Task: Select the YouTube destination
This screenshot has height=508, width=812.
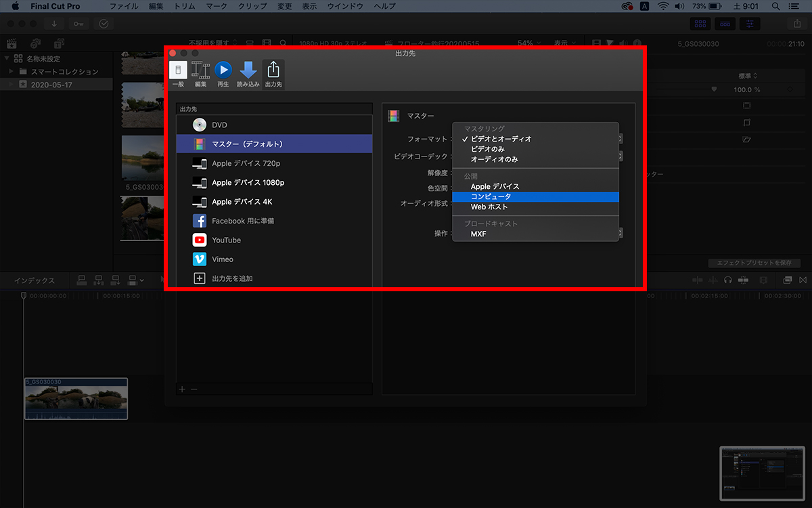Action: (226, 240)
